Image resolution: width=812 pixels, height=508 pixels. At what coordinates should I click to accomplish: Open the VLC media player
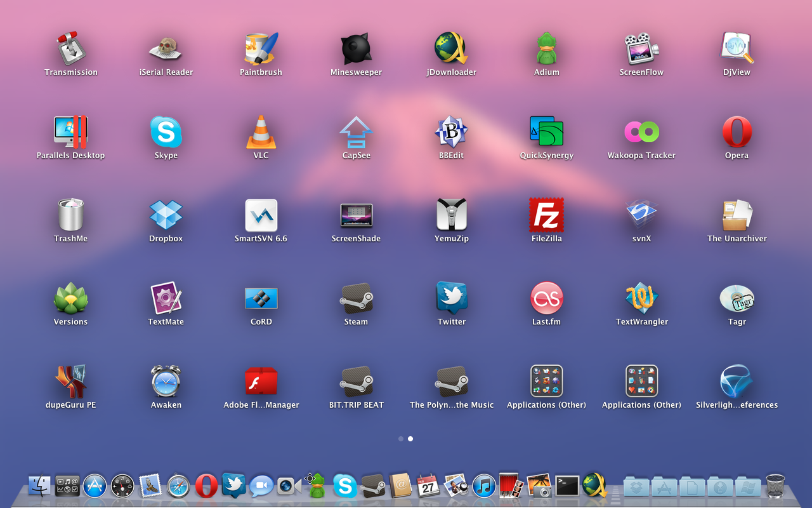click(x=261, y=132)
